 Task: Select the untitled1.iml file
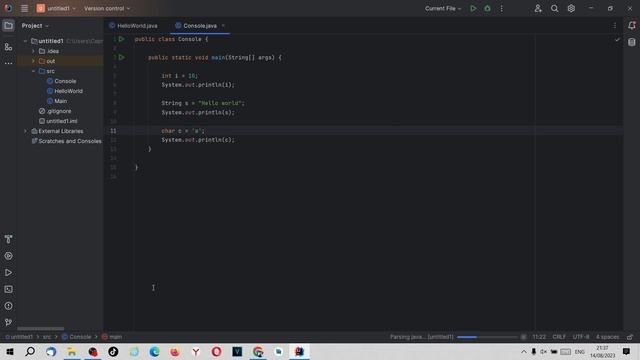click(61, 121)
